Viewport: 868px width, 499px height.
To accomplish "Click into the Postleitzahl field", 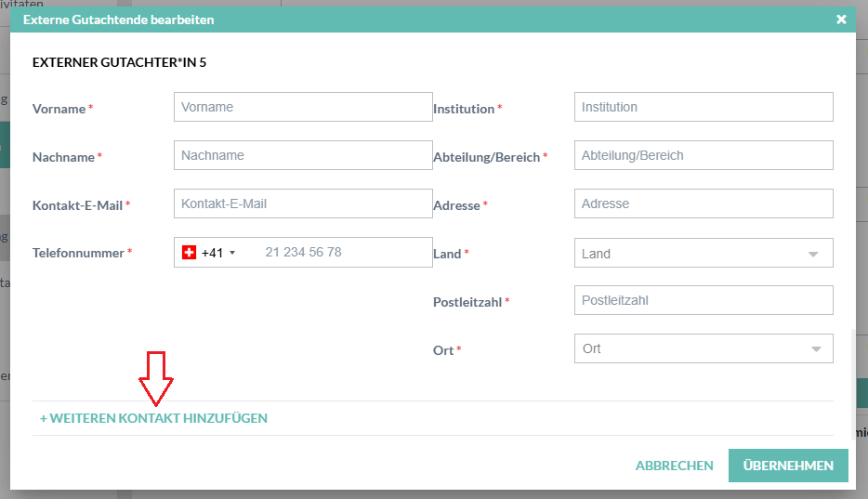I will coord(704,301).
